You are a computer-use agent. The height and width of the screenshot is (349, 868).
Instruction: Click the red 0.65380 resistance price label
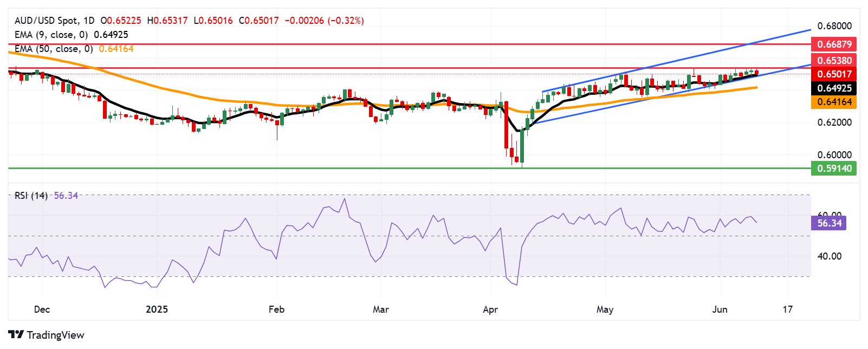coord(834,61)
